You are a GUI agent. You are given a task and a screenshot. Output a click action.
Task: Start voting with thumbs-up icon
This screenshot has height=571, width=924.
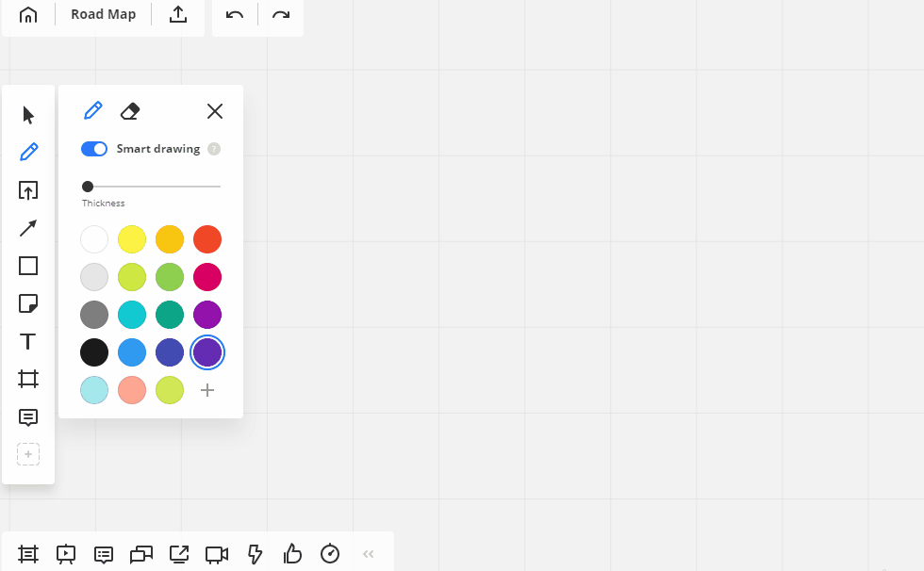coord(292,554)
